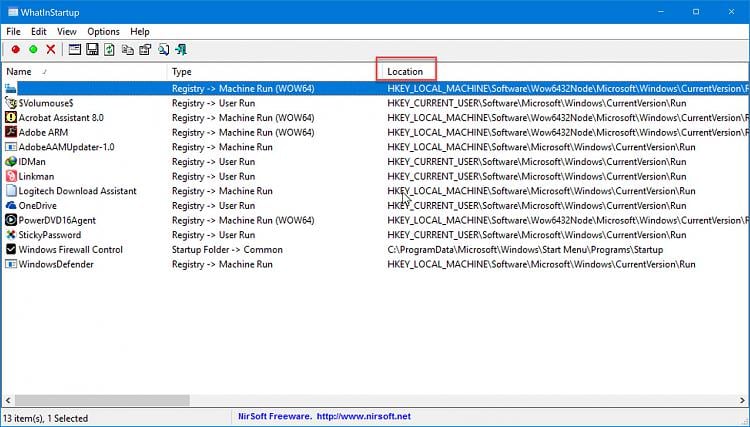Image resolution: width=750 pixels, height=427 pixels.
Task: Click the Location cell of the WindowsDefender row
Action: coord(541,264)
